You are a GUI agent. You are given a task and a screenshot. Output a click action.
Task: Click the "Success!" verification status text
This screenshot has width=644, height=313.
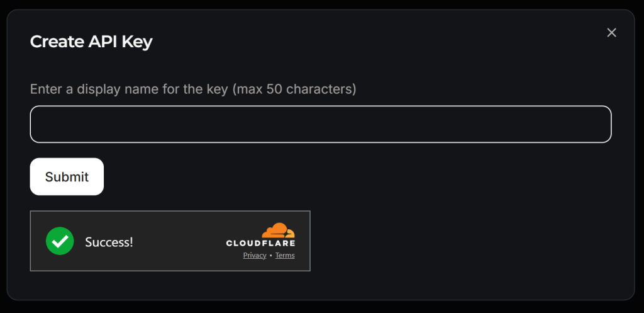109,242
